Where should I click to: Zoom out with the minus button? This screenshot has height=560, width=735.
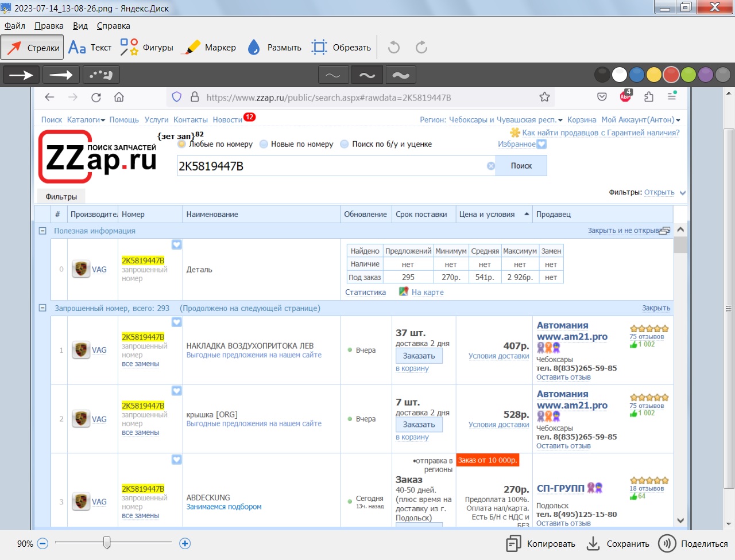point(42,543)
